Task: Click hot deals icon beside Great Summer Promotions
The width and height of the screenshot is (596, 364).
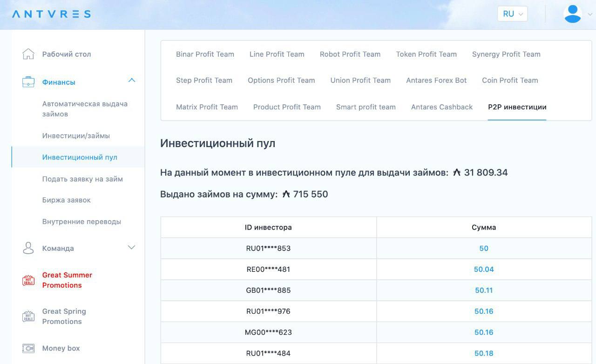Action: pyautogui.click(x=28, y=280)
